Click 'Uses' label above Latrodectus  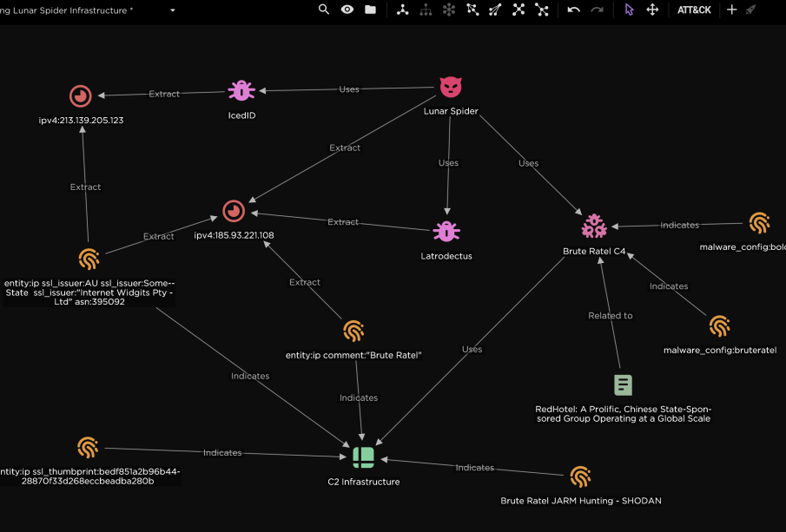pos(448,163)
